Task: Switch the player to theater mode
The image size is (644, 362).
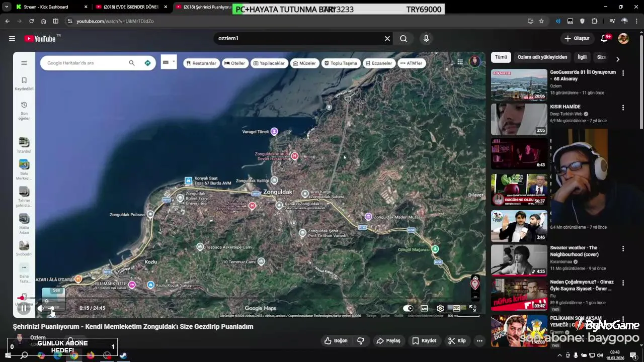Action: pos(456,308)
